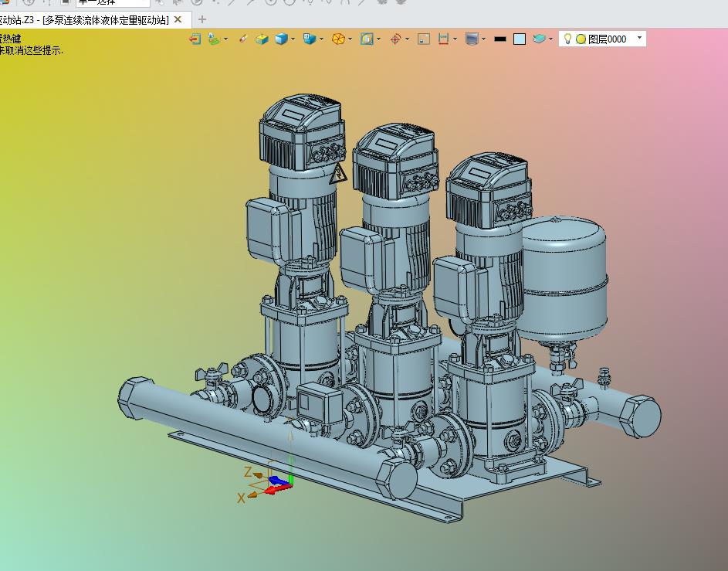This screenshot has width=728, height=571.
Task: Click the green layered display-mode icon
Action: [x=214, y=39]
